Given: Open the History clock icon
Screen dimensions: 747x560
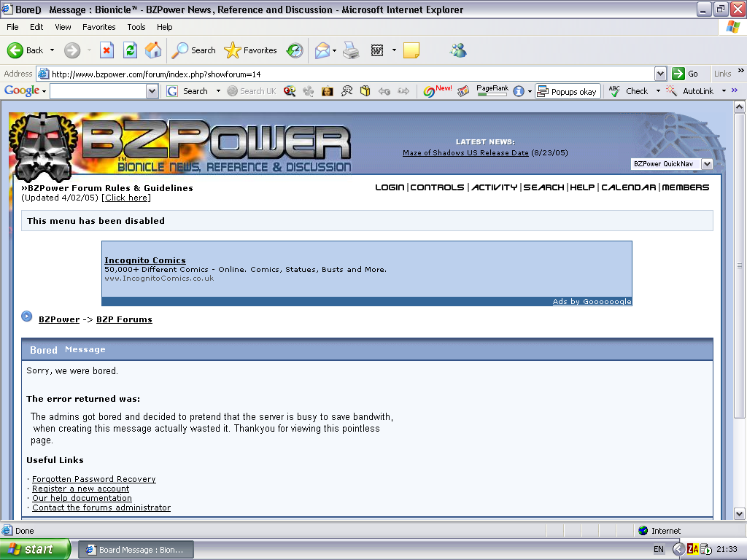Looking at the screenshot, I should click(x=295, y=50).
